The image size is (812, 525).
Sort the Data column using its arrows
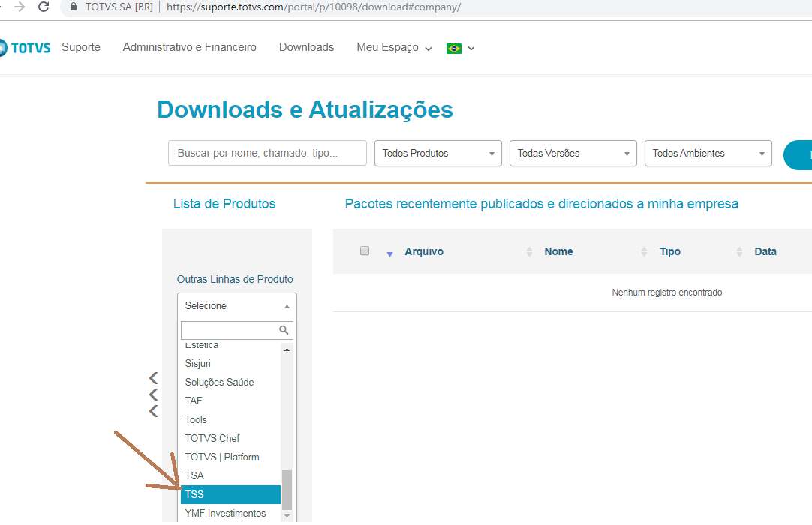(739, 252)
